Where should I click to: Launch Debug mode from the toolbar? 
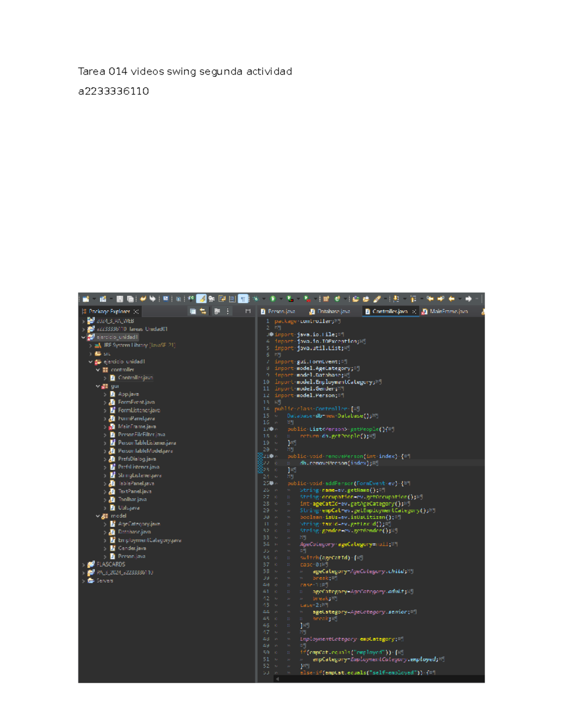(256, 298)
